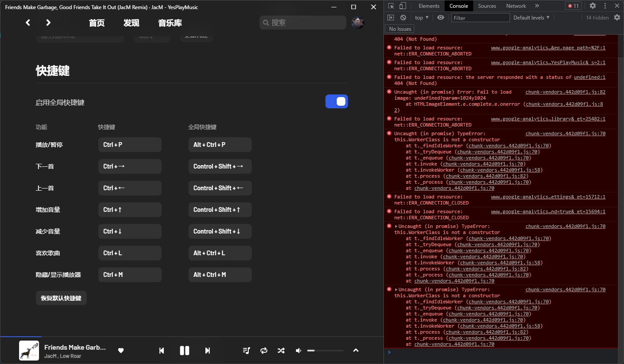
Task: Open the top JavaScript context dropdown
Action: click(422, 17)
